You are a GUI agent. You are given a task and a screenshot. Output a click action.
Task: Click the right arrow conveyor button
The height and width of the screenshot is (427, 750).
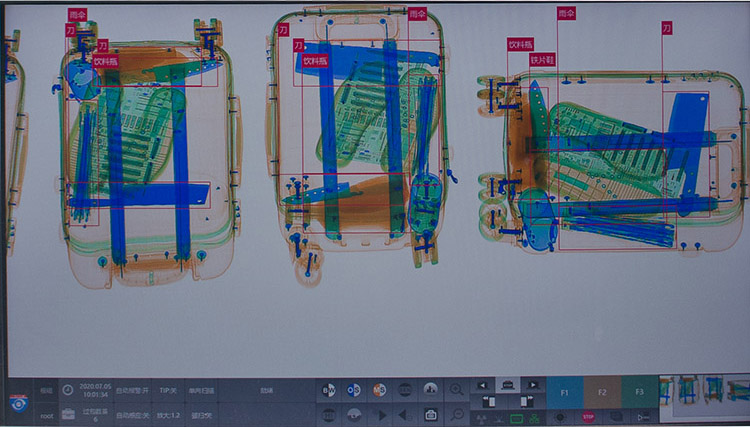pos(533,386)
